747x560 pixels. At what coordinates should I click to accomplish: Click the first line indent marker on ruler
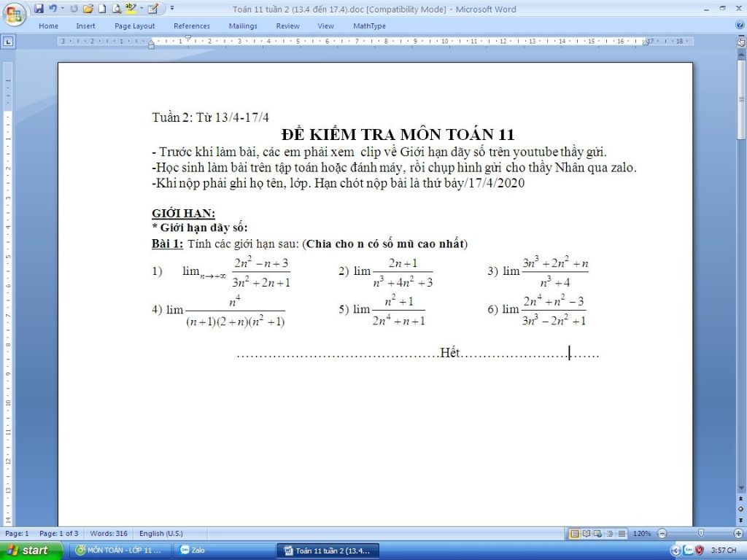(188, 38)
